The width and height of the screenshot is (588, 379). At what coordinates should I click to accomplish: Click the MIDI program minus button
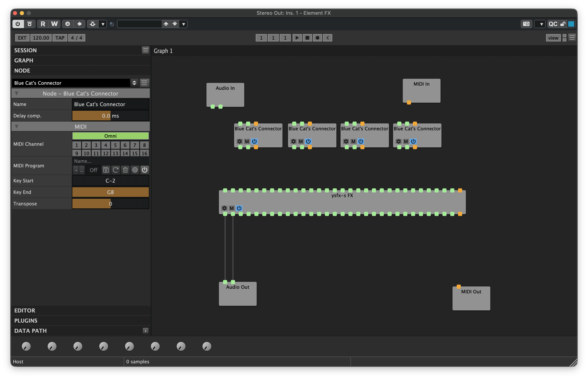coord(76,170)
